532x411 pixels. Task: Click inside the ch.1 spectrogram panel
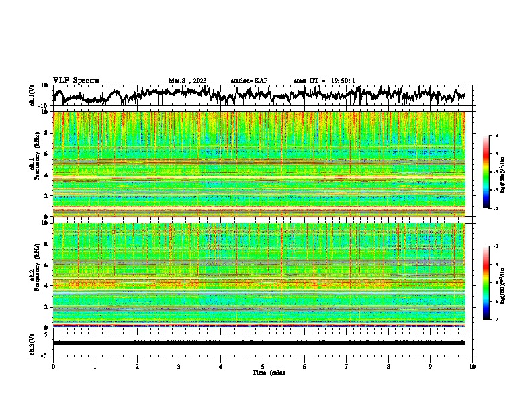[259, 164]
